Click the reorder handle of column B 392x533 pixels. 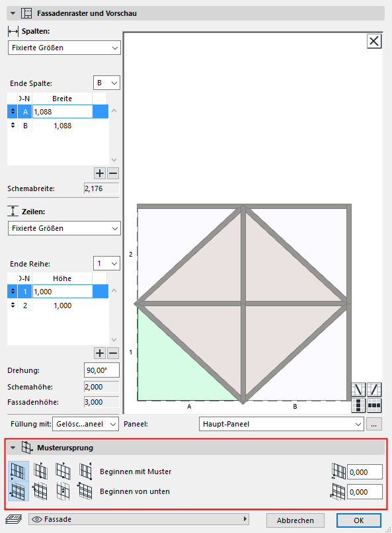click(13, 126)
